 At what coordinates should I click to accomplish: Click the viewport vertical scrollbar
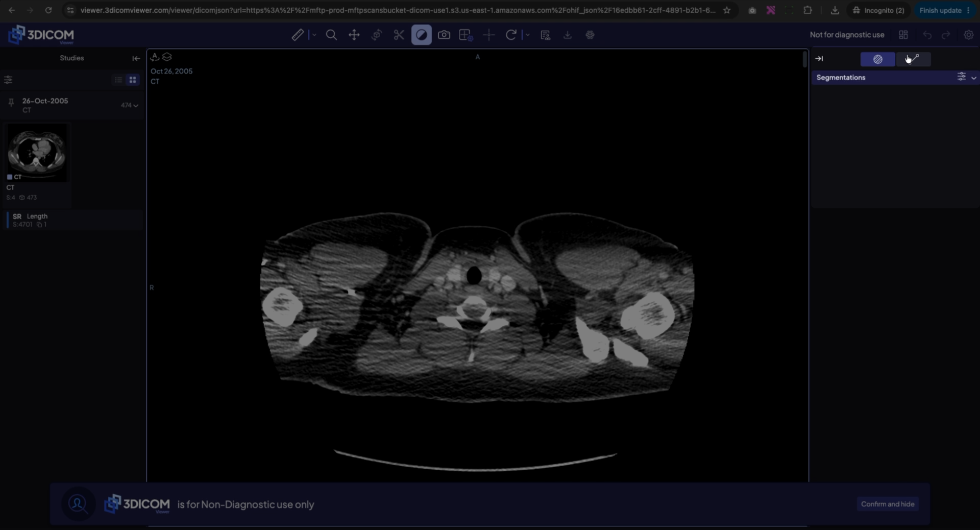[x=804, y=59]
